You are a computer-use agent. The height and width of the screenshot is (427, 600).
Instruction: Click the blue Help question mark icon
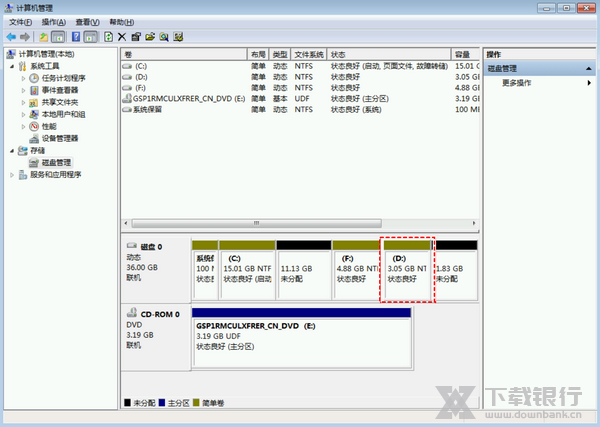coord(75,37)
